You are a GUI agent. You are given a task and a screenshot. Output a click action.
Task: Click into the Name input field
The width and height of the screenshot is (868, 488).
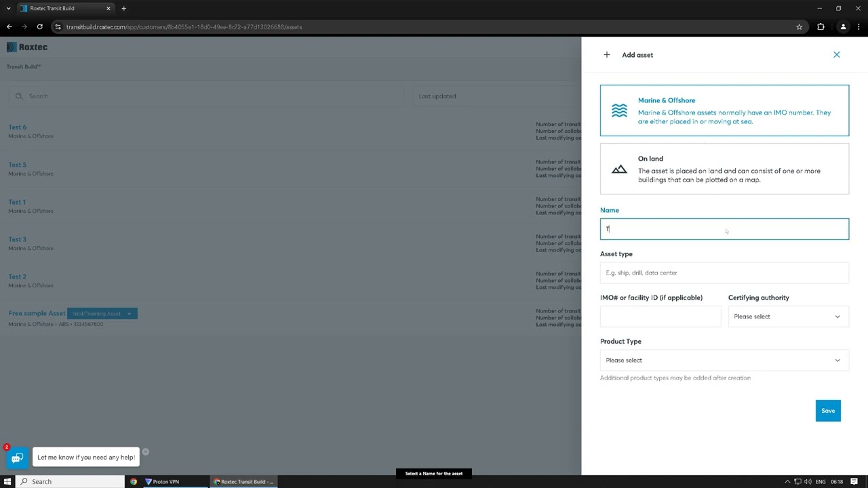724,229
